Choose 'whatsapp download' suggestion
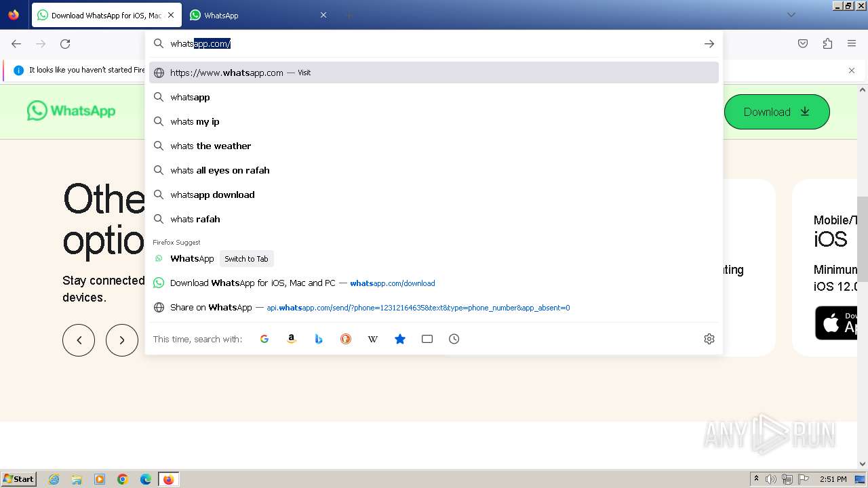The width and height of the screenshot is (868, 488). click(434, 195)
